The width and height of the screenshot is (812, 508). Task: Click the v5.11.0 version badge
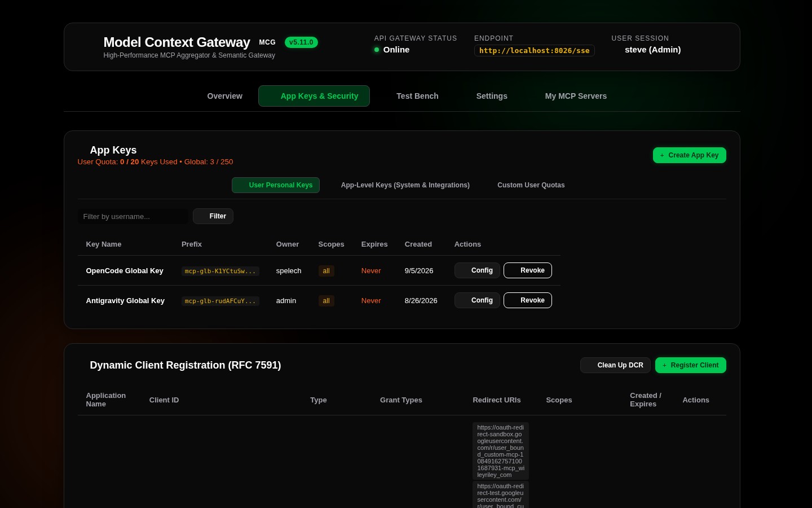301,42
